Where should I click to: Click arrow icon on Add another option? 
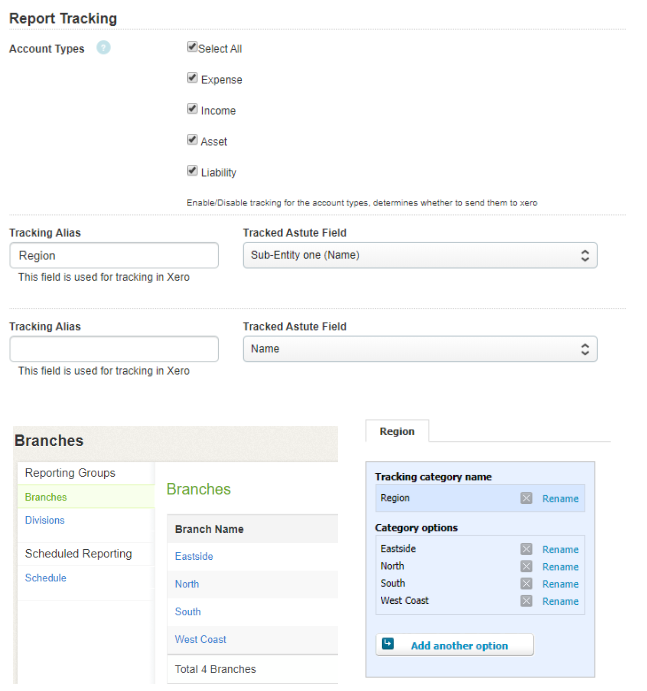pos(388,645)
